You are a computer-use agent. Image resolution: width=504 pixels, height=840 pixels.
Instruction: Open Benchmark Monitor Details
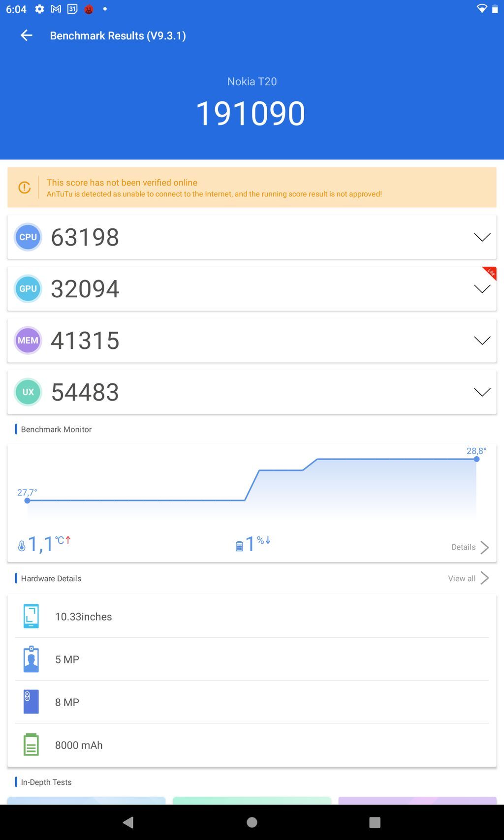pyautogui.click(x=470, y=547)
